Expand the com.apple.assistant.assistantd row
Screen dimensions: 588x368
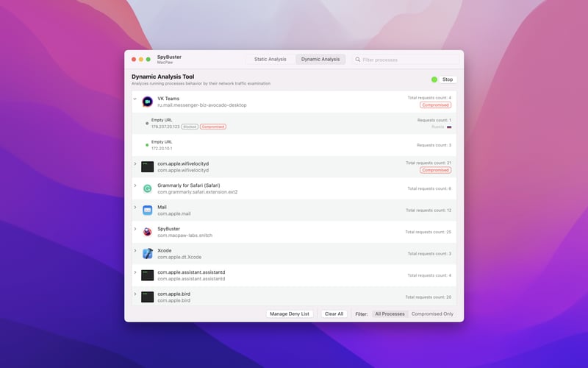[135, 272]
